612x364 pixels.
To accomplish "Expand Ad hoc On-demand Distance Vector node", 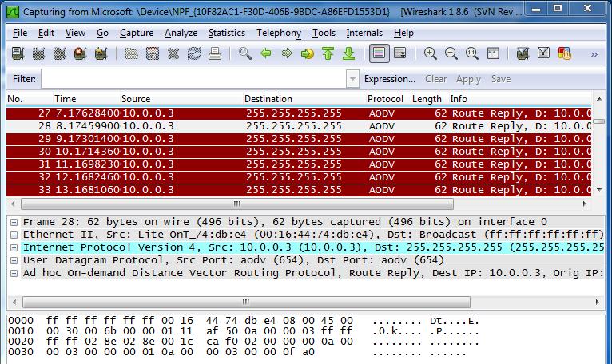I will (x=14, y=274).
